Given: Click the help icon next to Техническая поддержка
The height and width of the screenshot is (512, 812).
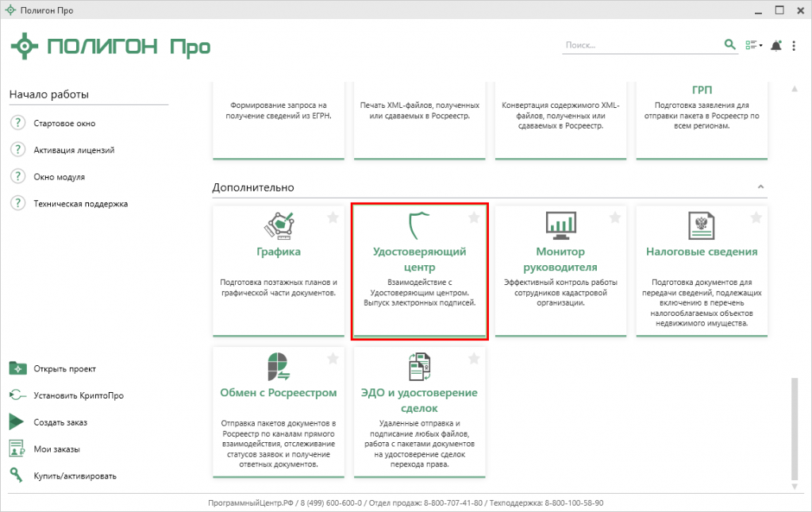Looking at the screenshot, I should coord(18,203).
